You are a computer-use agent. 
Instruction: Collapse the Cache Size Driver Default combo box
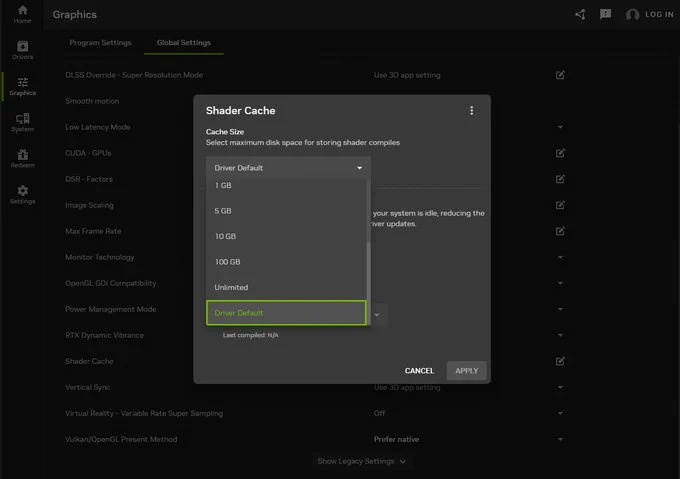(288, 168)
